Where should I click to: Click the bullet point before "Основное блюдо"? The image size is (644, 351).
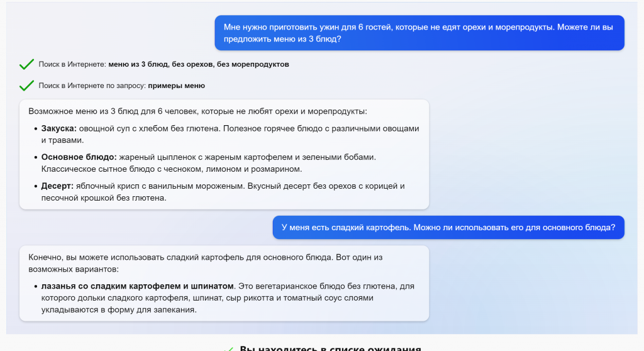(35, 157)
